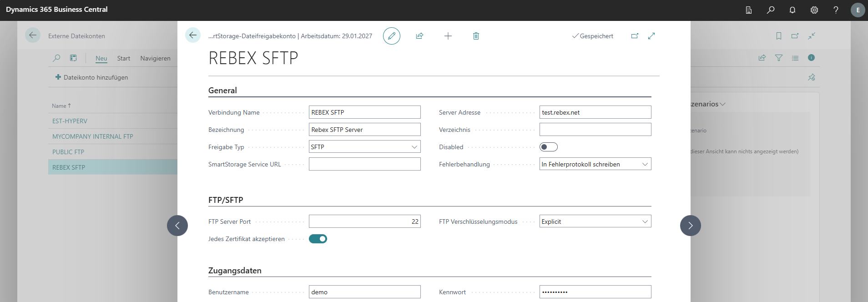Expand card to full screen

[651, 36]
